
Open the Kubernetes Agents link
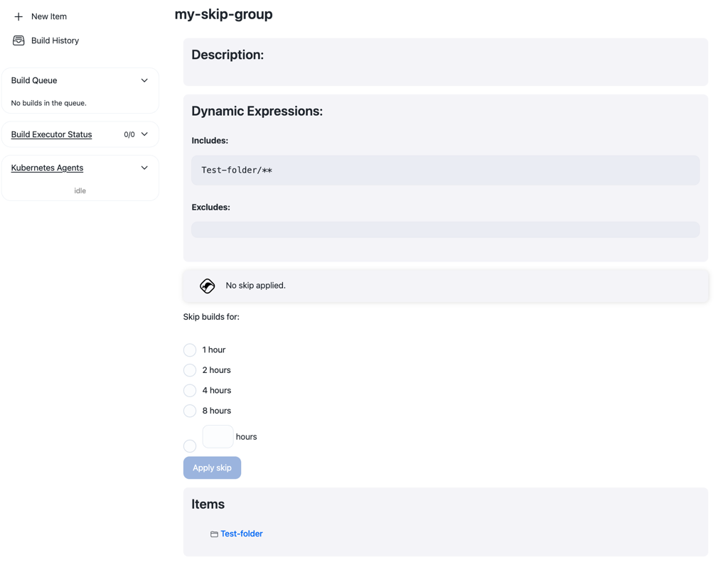(47, 168)
